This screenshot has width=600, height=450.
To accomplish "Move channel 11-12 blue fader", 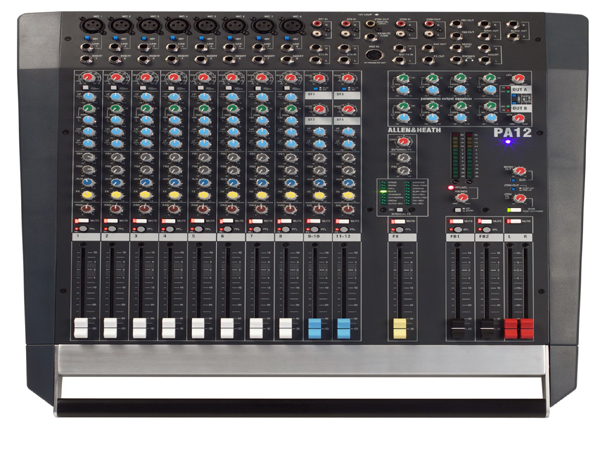I will pos(344,328).
